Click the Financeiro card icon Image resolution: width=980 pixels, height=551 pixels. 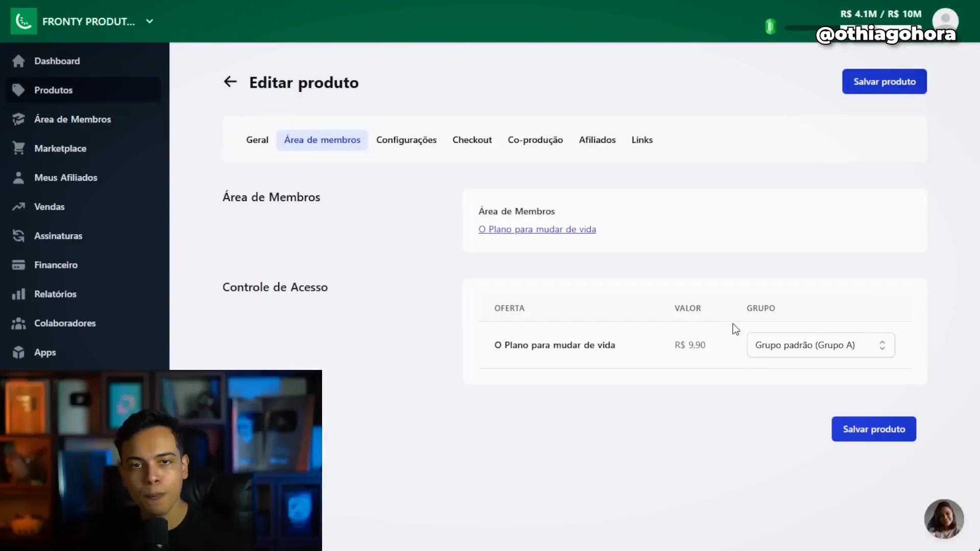pyautogui.click(x=18, y=265)
